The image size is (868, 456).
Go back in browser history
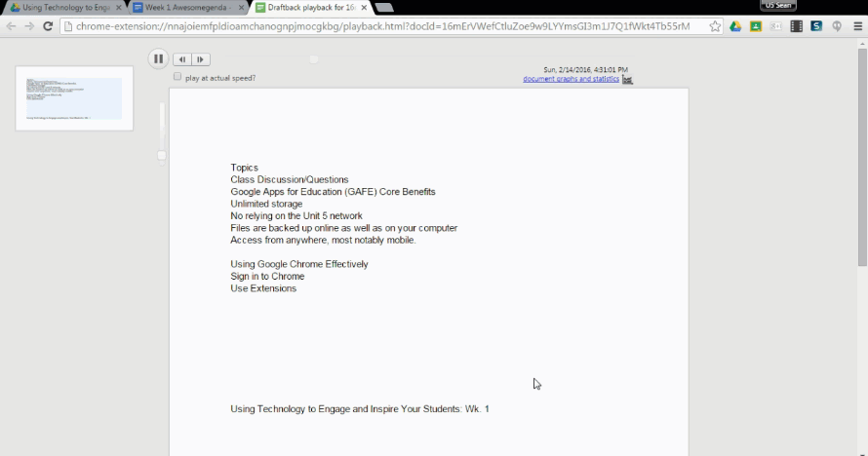coord(11,26)
